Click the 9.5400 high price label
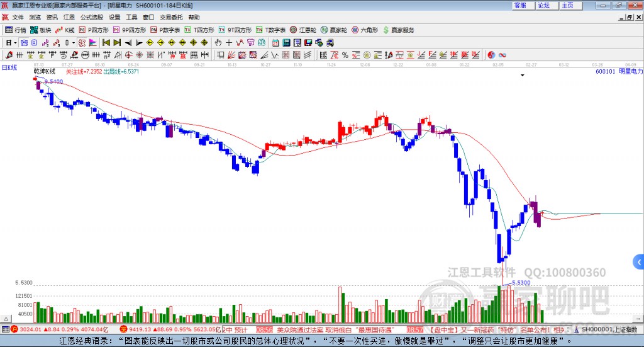This screenshot has height=347, width=644. [x=54, y=81]
